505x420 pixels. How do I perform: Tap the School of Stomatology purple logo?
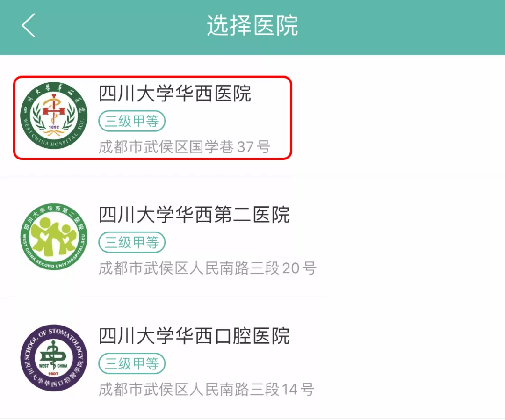[54, 358]
